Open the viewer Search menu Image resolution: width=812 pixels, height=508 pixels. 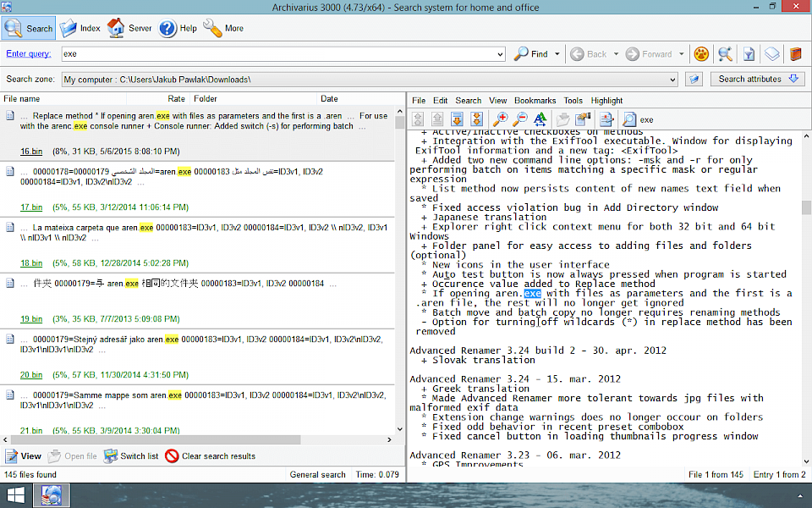pyautogui.click(x=468, y=101)
